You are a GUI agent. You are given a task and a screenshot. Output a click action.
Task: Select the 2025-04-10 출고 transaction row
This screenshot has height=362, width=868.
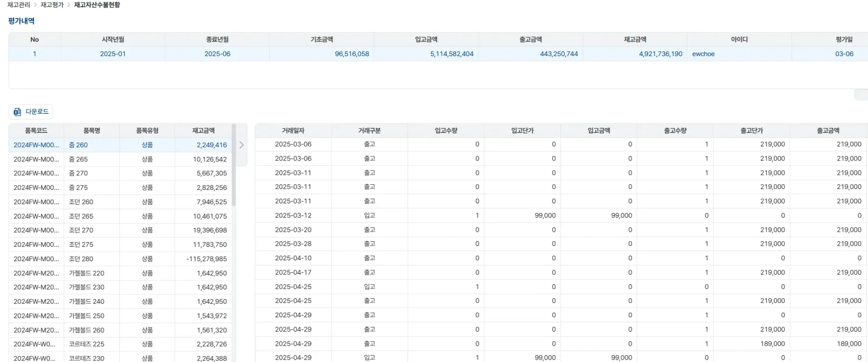pyautogui.click(x=293, y=258)
